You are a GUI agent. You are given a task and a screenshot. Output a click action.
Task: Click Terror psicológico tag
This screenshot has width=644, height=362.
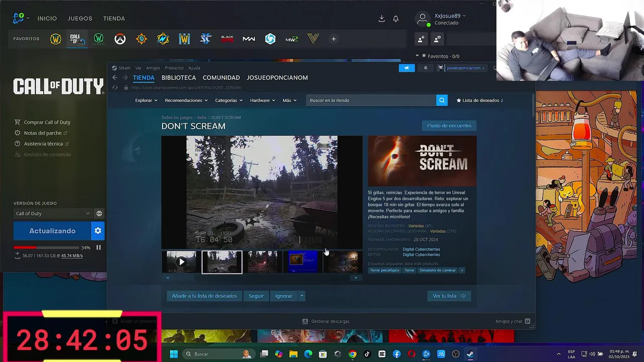point(385,270)
